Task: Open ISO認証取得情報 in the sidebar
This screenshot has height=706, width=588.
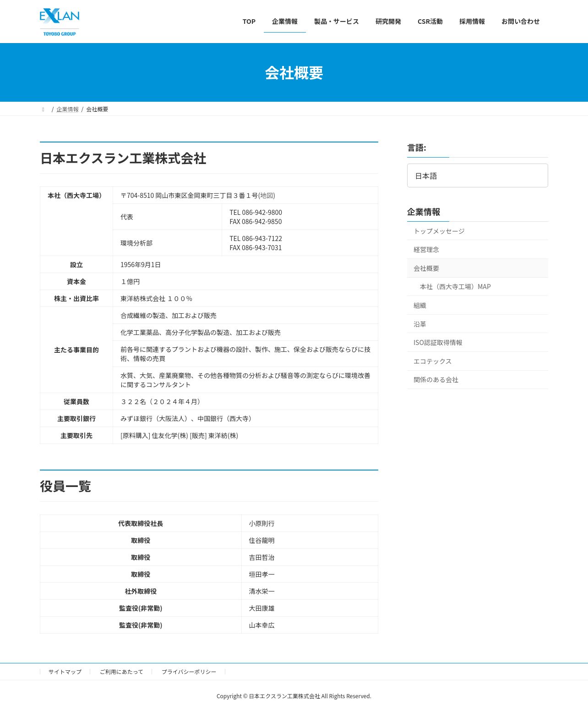Action: pyautogui.click(x=478, y=343)
